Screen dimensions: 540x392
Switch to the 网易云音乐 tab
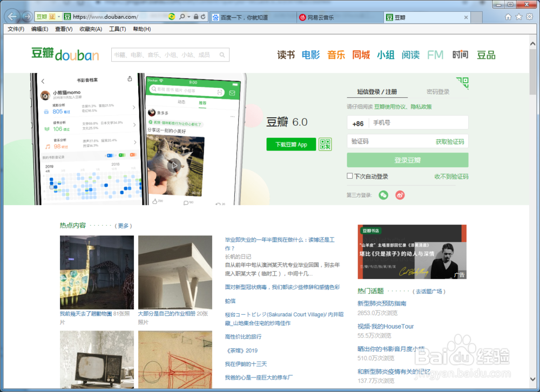(340, 17)
